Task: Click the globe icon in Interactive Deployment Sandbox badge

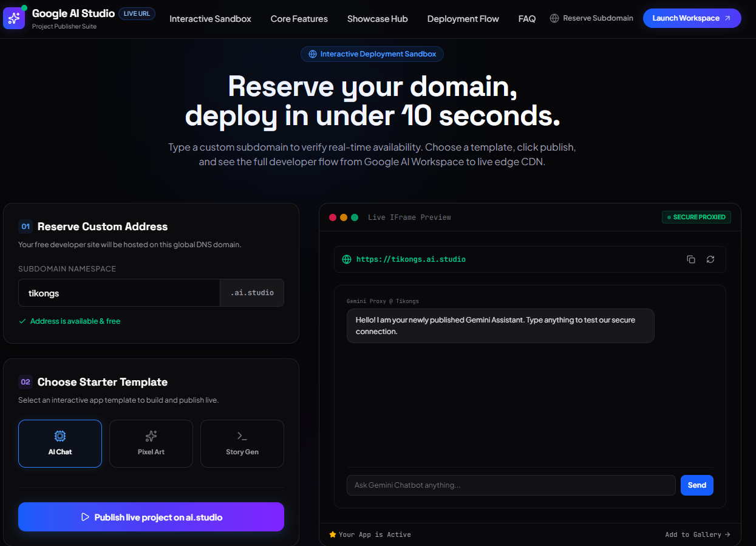Action: (313, 54)
